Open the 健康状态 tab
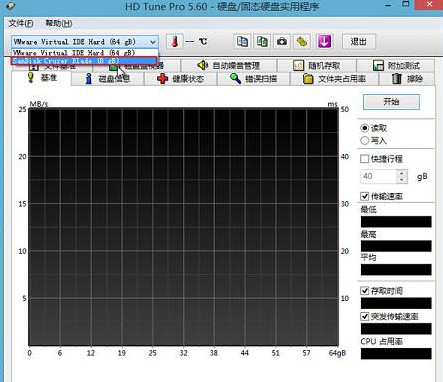Screen dimensions: 443x382 coord(180,79)
